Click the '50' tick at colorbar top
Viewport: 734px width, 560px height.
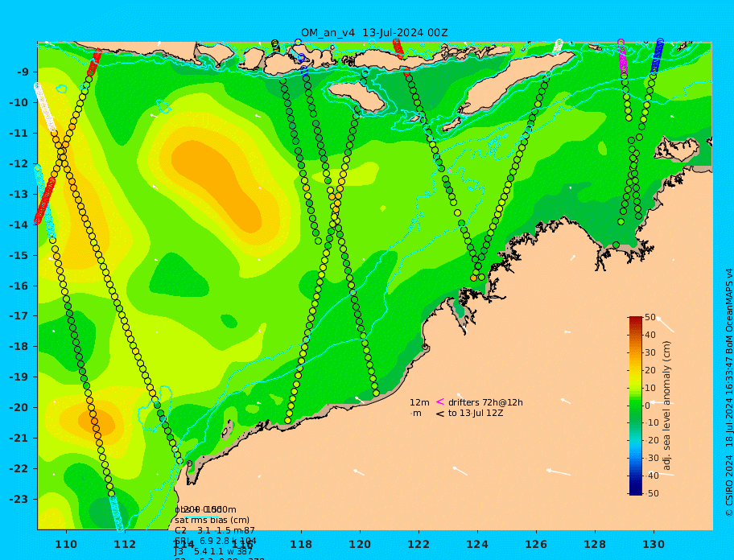click(x=650, y=318)
